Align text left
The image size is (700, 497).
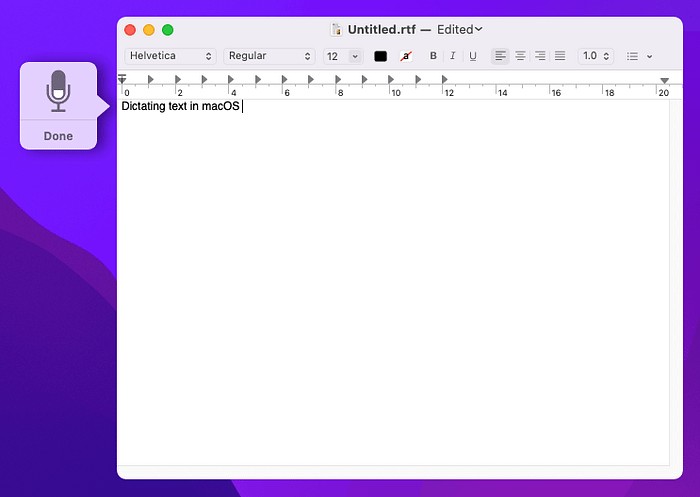(500, 56)
